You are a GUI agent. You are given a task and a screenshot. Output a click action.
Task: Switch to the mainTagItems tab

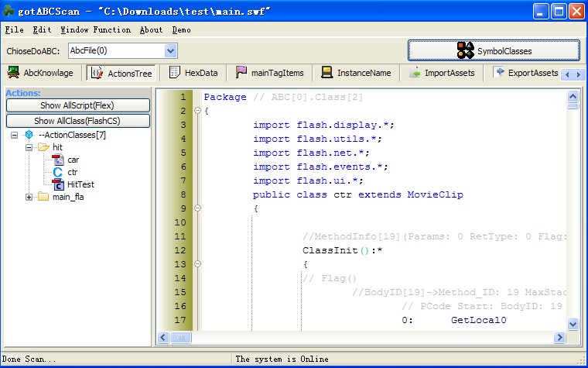[x=270, y=73]
